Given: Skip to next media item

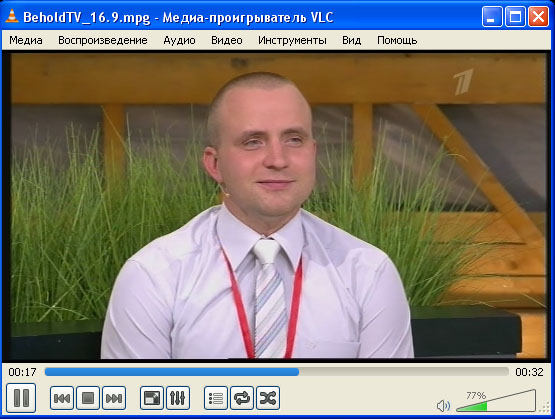Looking at the screenshot, I should coord(114,398).
